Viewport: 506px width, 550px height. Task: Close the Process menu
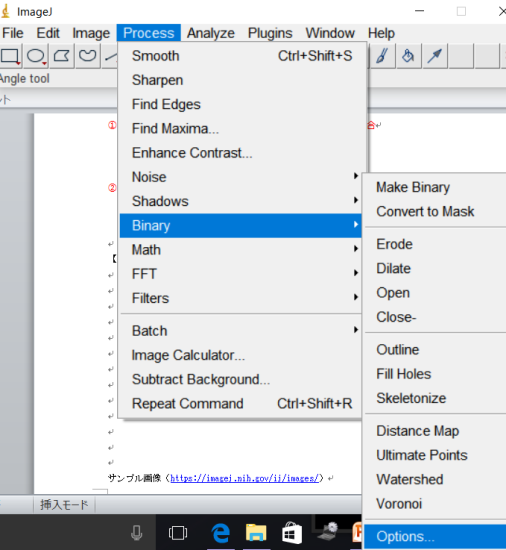pos(149,33)
